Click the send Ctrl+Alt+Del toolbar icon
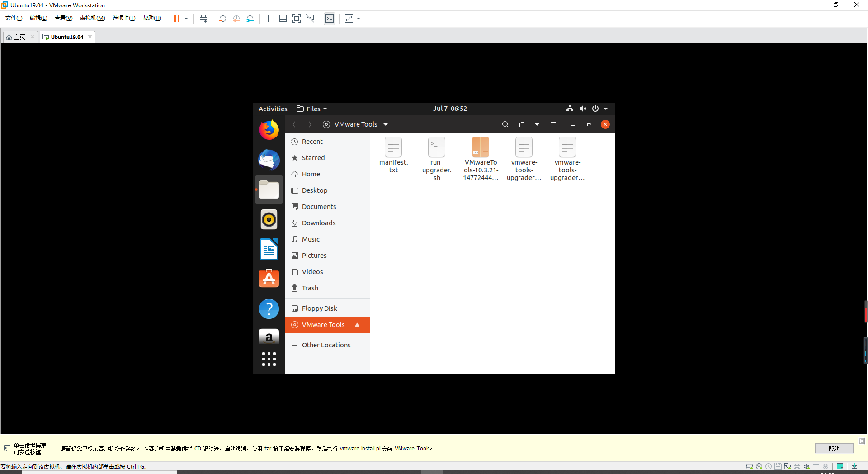 click(x=203, y=19)
